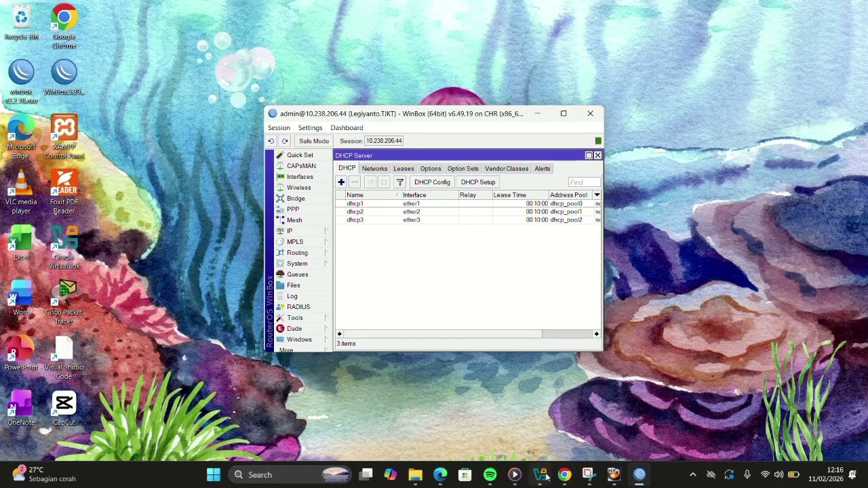Toggle Safe Mode in WinBox
868x488 pixels.
point(314,141)
